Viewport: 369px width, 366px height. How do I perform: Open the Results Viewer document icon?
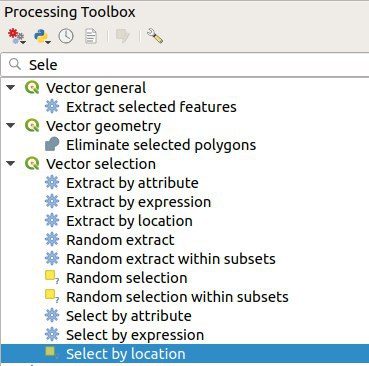point(91,36)
